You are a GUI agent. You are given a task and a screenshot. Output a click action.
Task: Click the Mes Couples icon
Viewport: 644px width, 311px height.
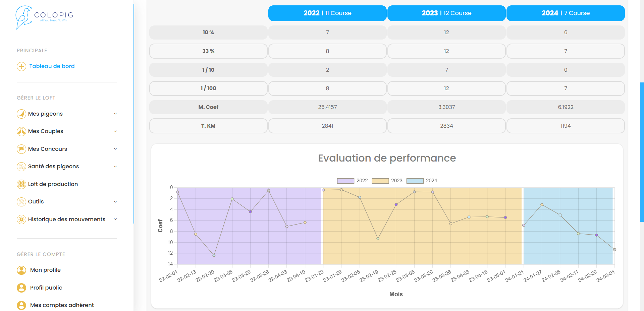click(21, 131)
